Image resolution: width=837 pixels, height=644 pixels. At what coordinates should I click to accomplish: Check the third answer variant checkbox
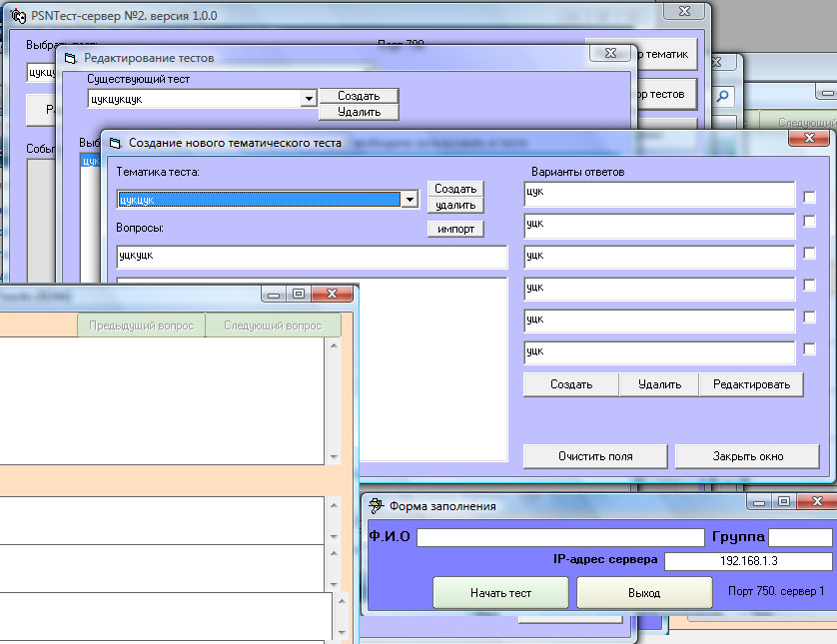coord(809,253)
